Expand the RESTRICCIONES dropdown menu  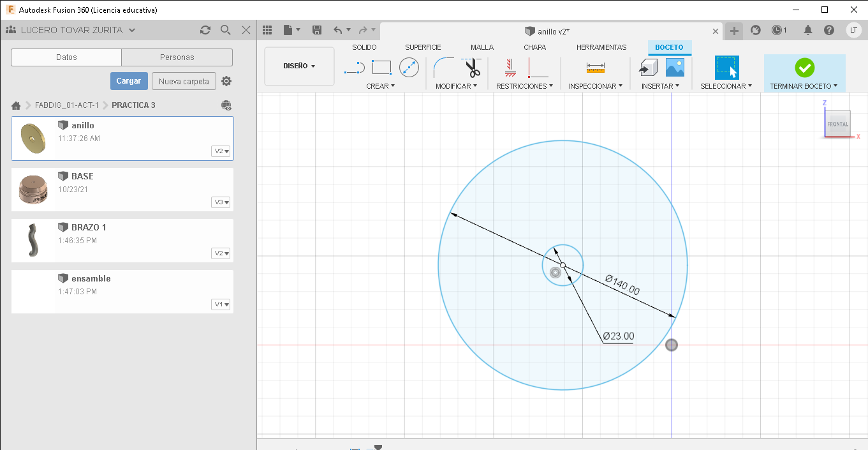coord(524,86)
